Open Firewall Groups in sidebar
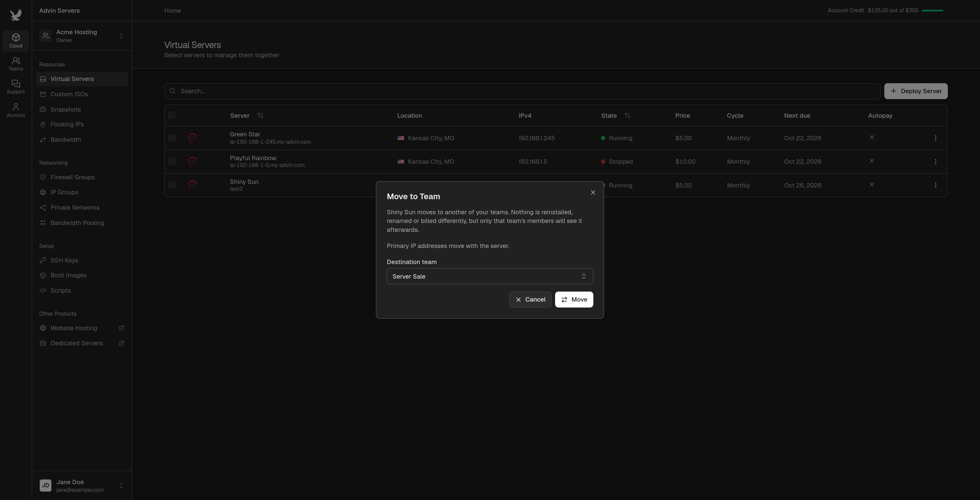The height and width of the screenshot is (500, 980). pyautogui.click(x=82, y=177)
